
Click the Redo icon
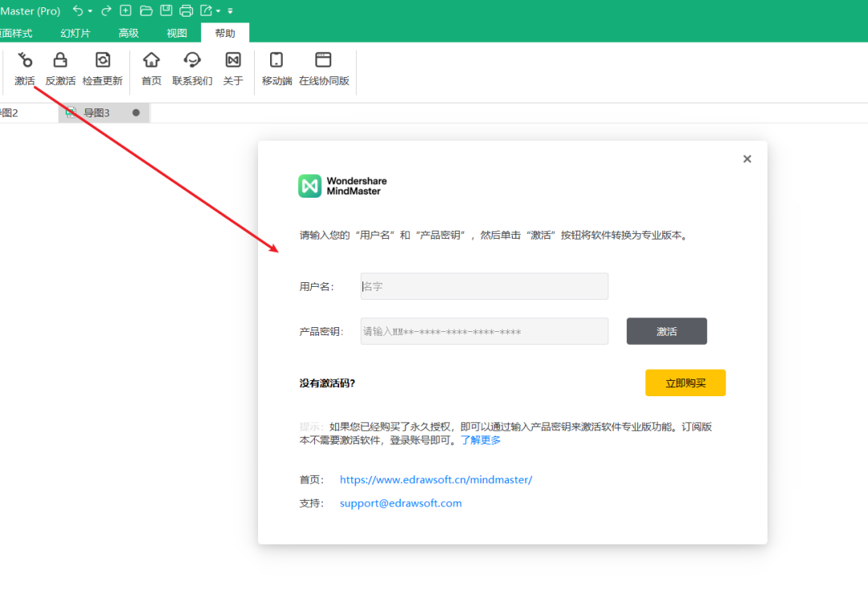click(106, 10)
